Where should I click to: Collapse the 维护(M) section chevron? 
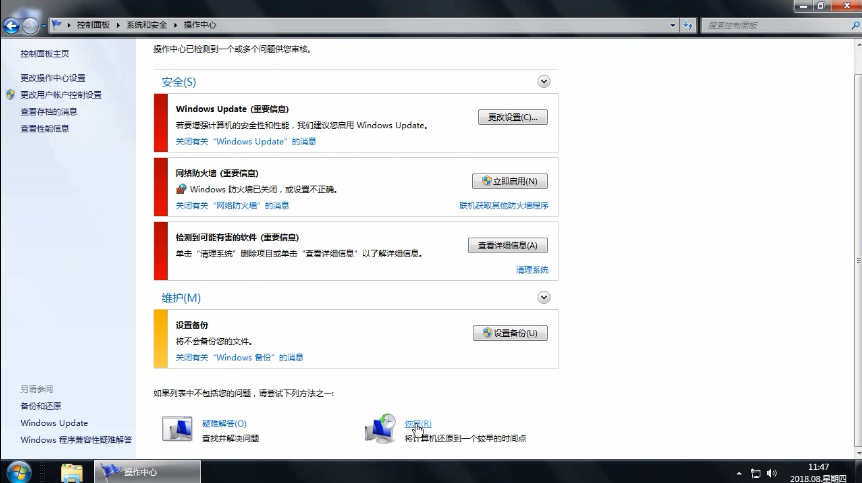544,298
